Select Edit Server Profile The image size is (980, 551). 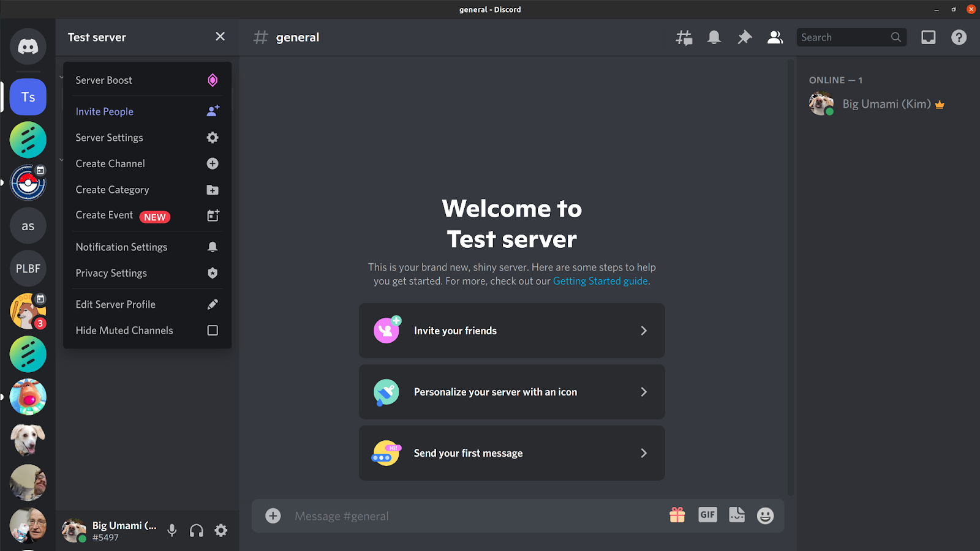point(147,304)
